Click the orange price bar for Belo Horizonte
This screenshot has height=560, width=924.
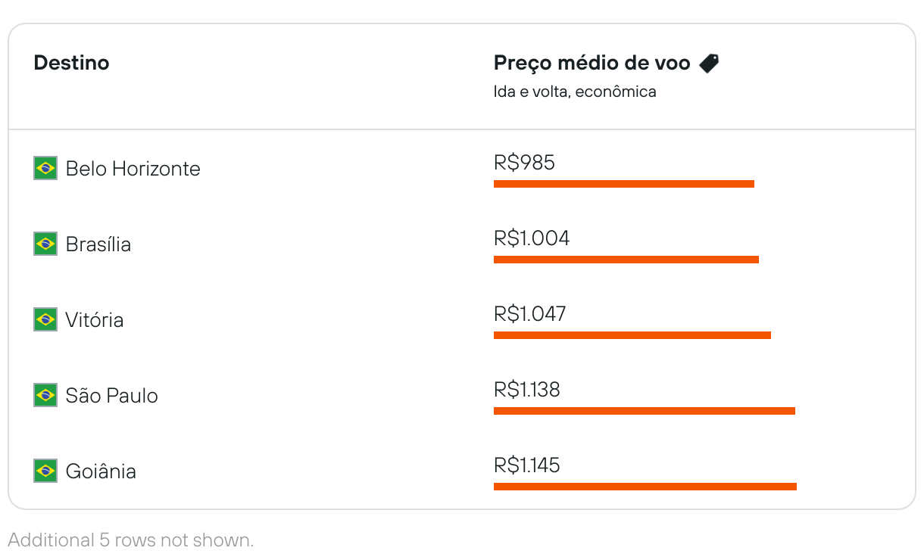(x=623, y=184)
